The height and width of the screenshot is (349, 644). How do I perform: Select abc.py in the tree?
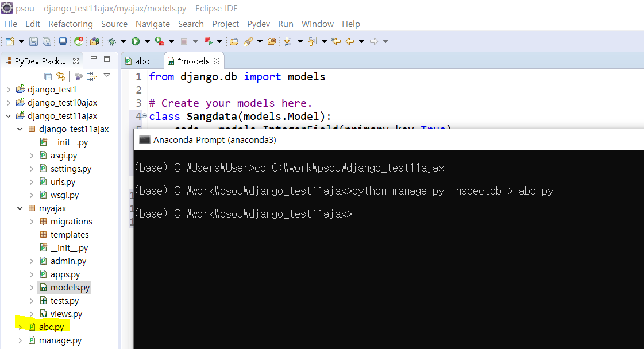pos(51,327)
